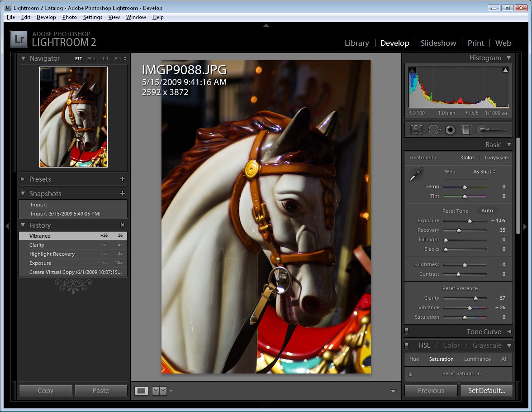Click the Clarity slider handle

pyautogui.click(x=475, y=298)
